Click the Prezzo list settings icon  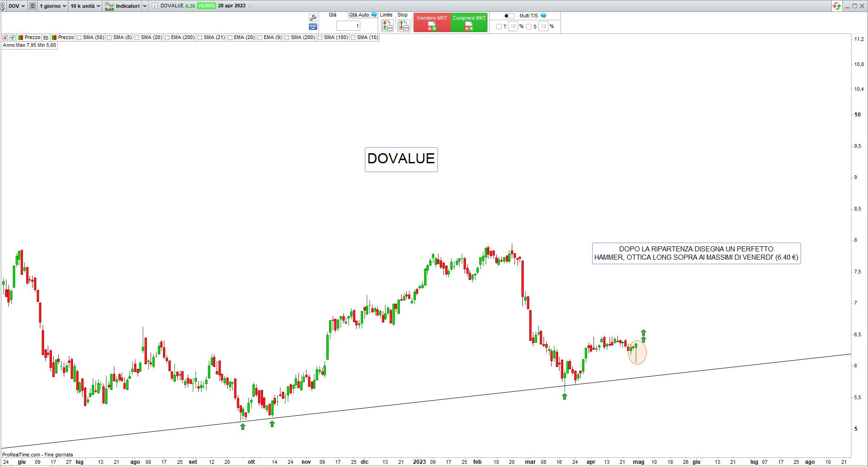click(x=46, y=38)
